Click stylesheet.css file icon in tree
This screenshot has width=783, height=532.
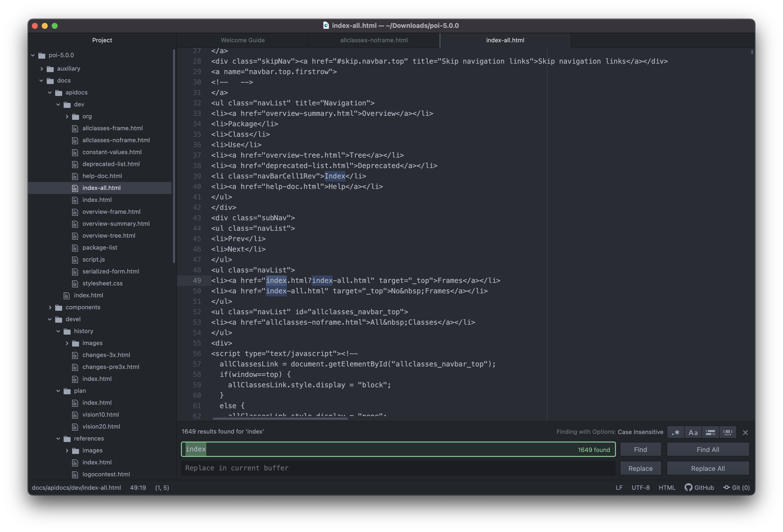point(75,284)
